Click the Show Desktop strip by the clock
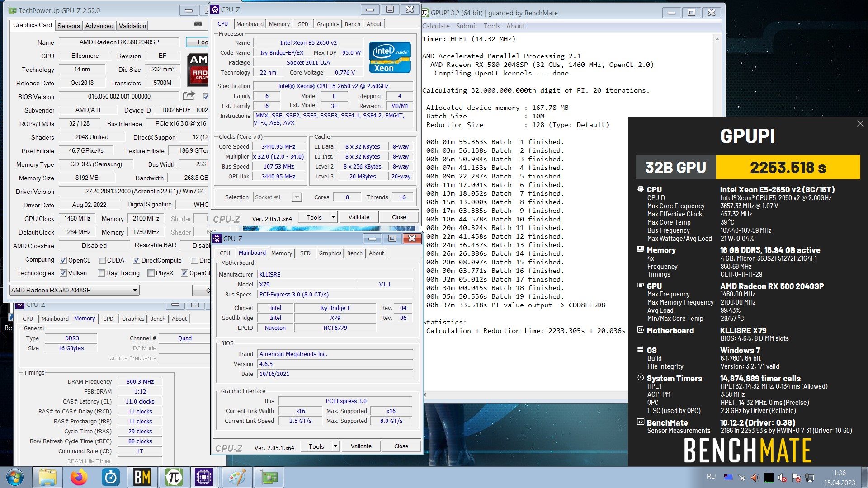868x488 pixels. click(x=865, y=478)
